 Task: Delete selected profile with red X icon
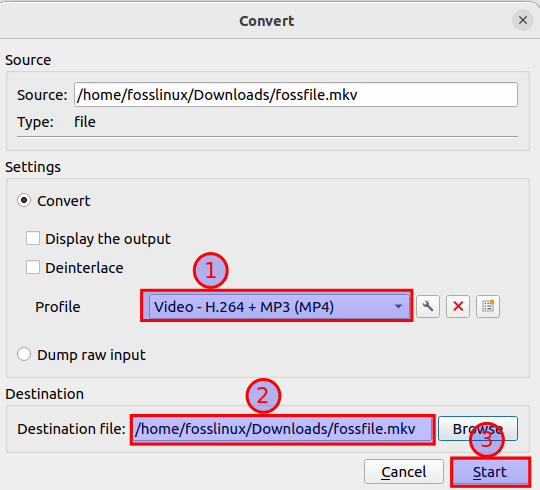point(458,306)
